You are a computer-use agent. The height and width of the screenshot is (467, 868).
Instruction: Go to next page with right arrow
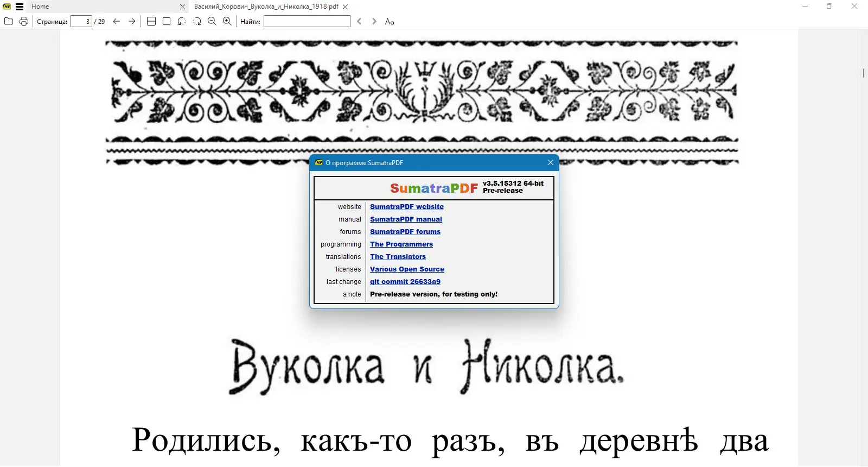[x=132, y=21]
